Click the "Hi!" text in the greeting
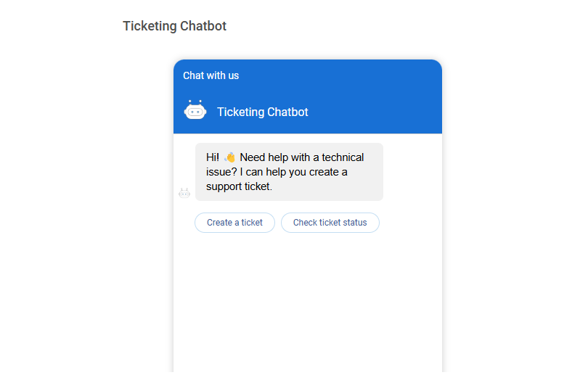The height and width of the screenshot is (375, 588). (213, 157)
